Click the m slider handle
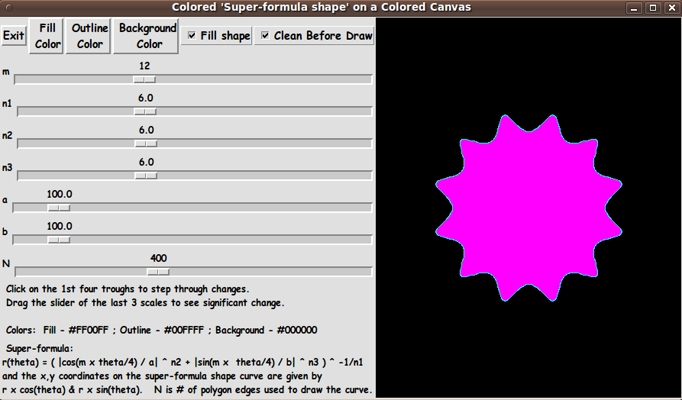The width and height of the screenshot is (682, 400). [x=144, y=80]
